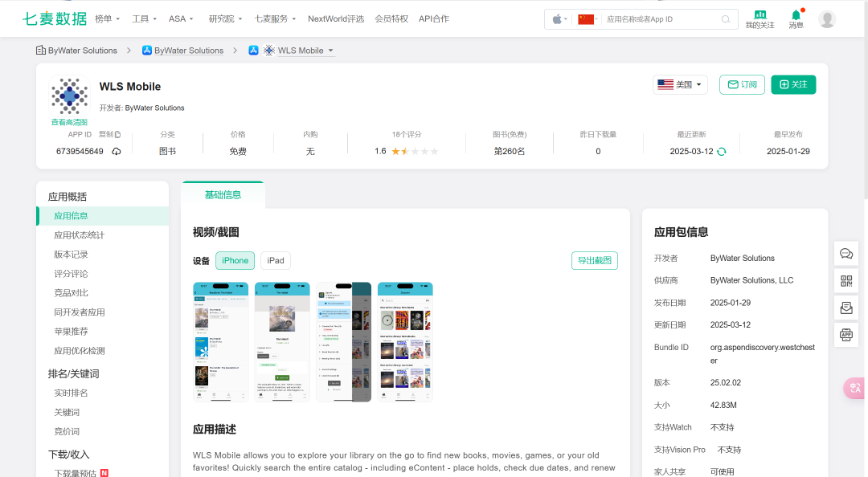The height and width of the screenshot is (477, 868).
Task: Open the first search results screenshot thumbnail
Action: pos(220,342)
